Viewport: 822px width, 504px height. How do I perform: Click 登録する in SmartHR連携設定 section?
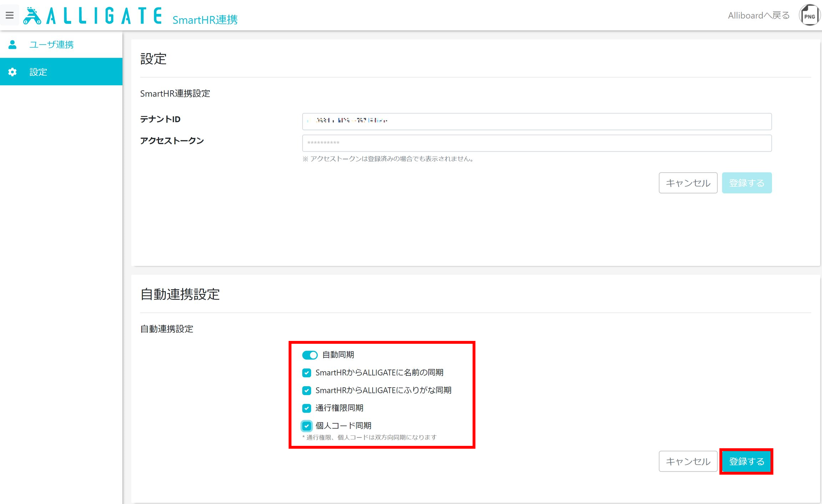point(747,183)
